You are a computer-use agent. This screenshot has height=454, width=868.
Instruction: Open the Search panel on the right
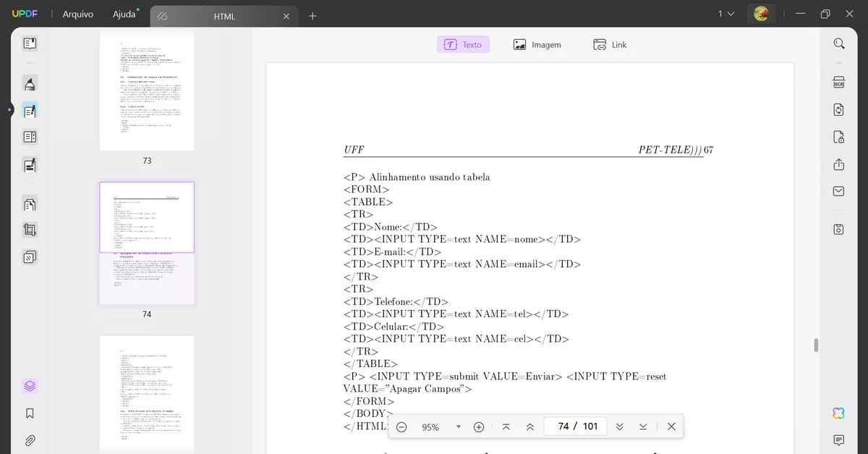[x=838, y=43]
